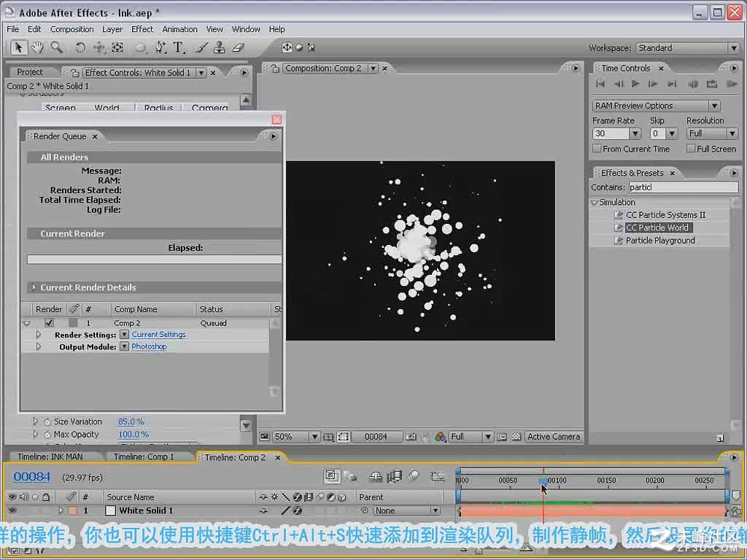
Task: Close the Render Queue floating window
Action: [276, 119]
